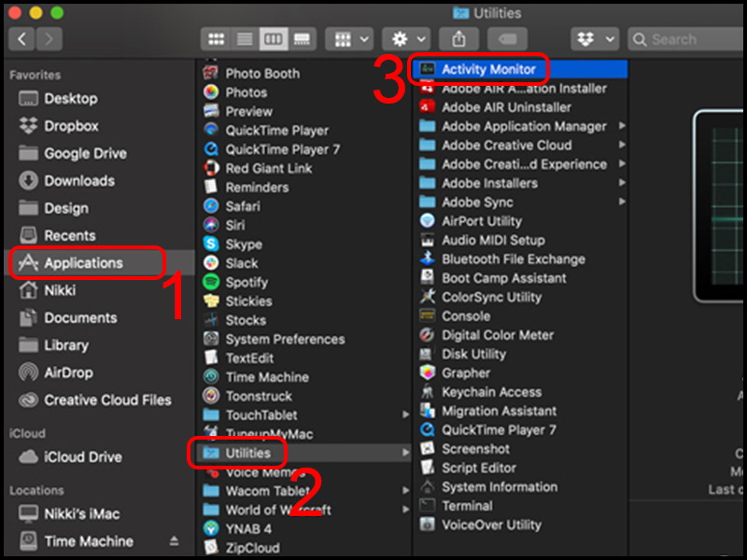
Task: Select the Skype app icon
Action: 211,244
